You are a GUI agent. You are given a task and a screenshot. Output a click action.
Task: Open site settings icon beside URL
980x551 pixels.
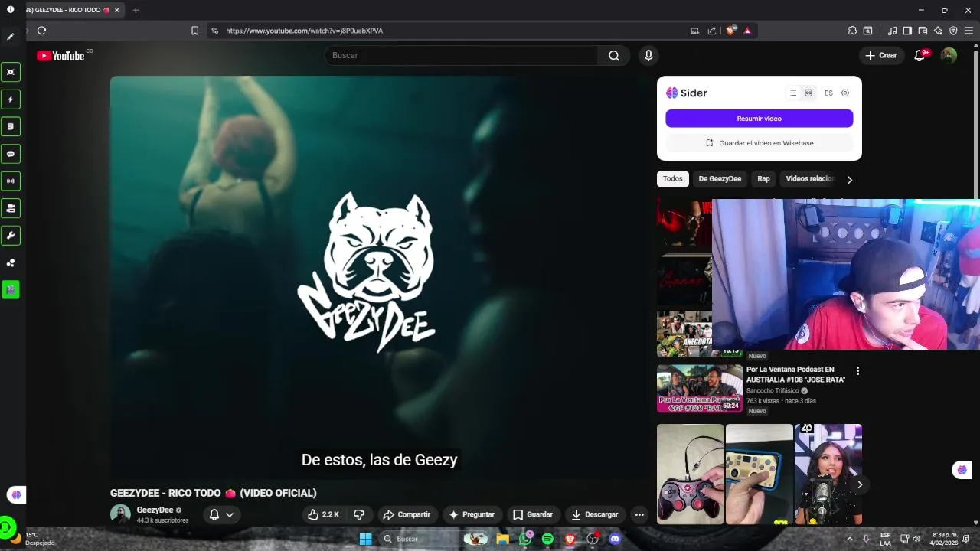click(x=214, y=31)
